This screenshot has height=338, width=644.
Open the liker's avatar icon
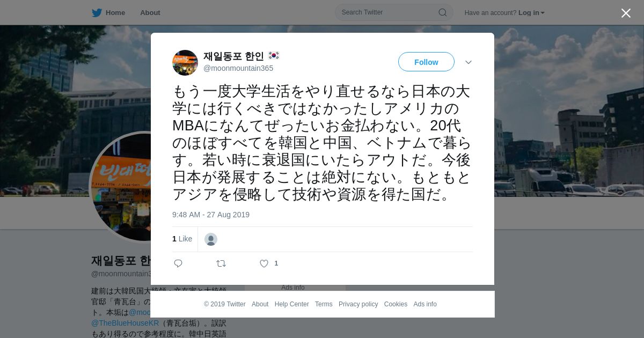pyautogui.click(x=211, y=239)
